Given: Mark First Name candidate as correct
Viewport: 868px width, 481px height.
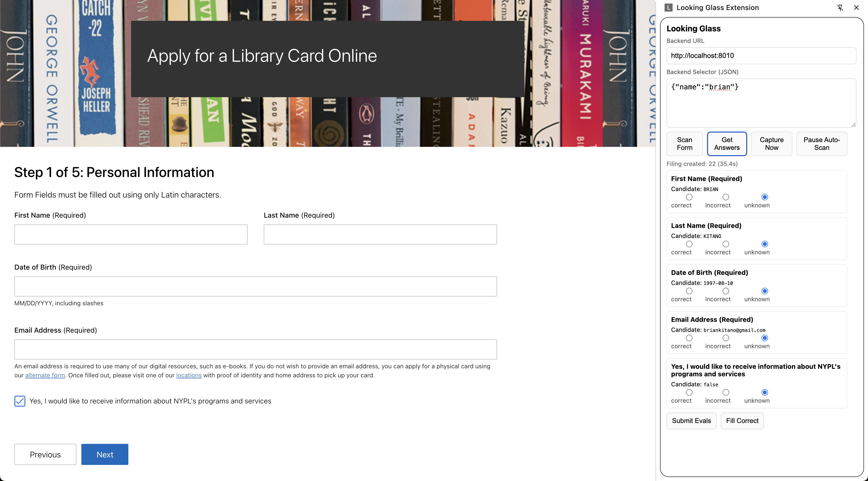Looking at the screenshot, I should click(689, 197).
